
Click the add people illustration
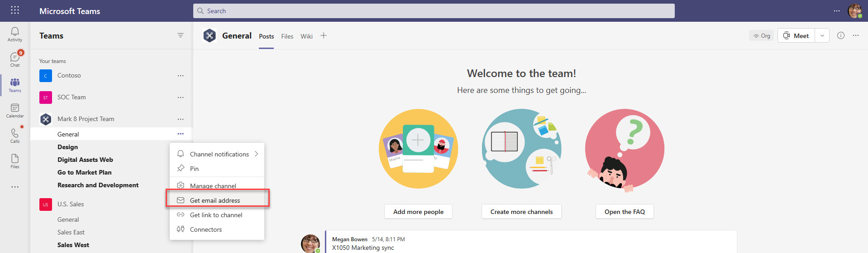coord(418,149)
